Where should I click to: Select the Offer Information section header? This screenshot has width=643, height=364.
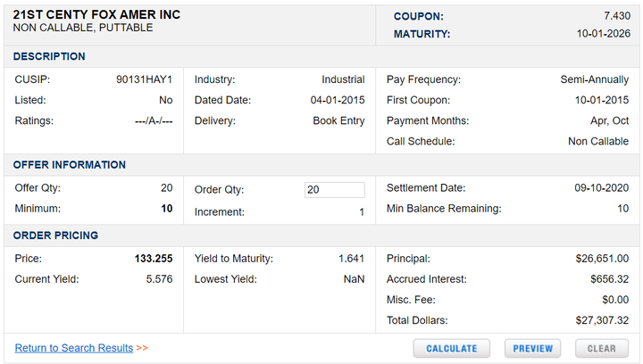pyautogui.click(x=69, y=165)
